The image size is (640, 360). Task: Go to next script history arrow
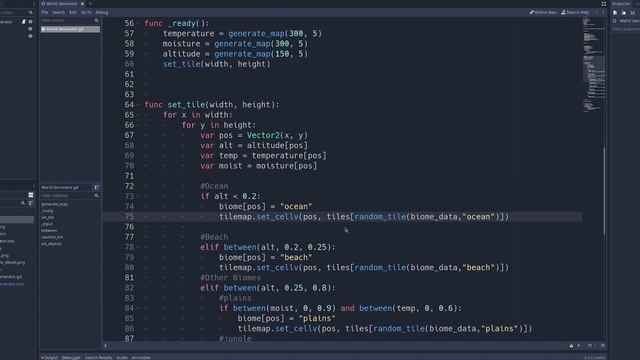(603, 12)
